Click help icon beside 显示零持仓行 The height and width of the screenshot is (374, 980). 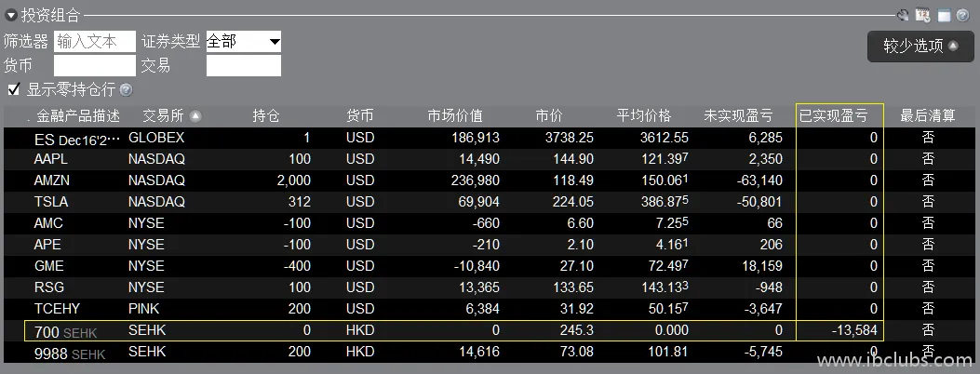(x=126, y=90)
